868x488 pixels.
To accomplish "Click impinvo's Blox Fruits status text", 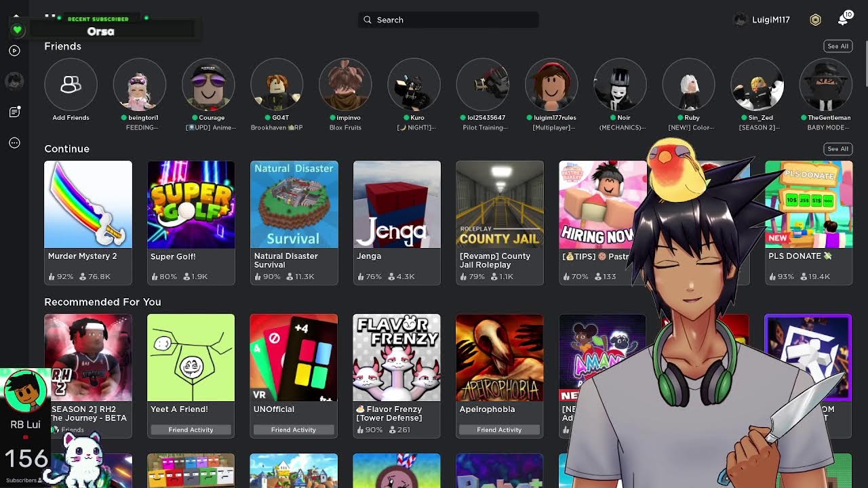I will click(345, 127).
